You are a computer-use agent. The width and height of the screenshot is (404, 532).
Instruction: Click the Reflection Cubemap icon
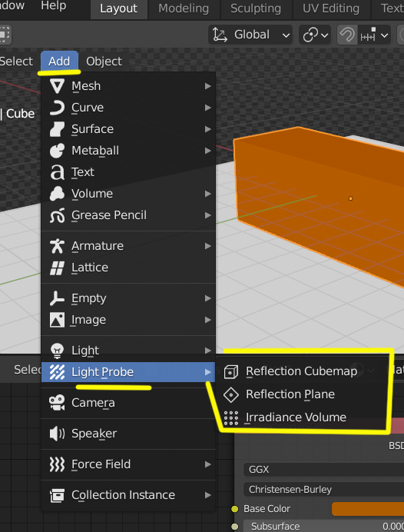[x=231, y=371]
